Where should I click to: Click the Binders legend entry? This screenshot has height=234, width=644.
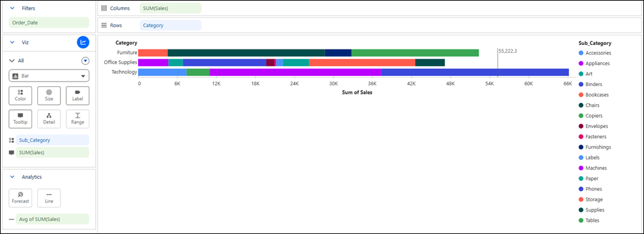tap(589, 84)
